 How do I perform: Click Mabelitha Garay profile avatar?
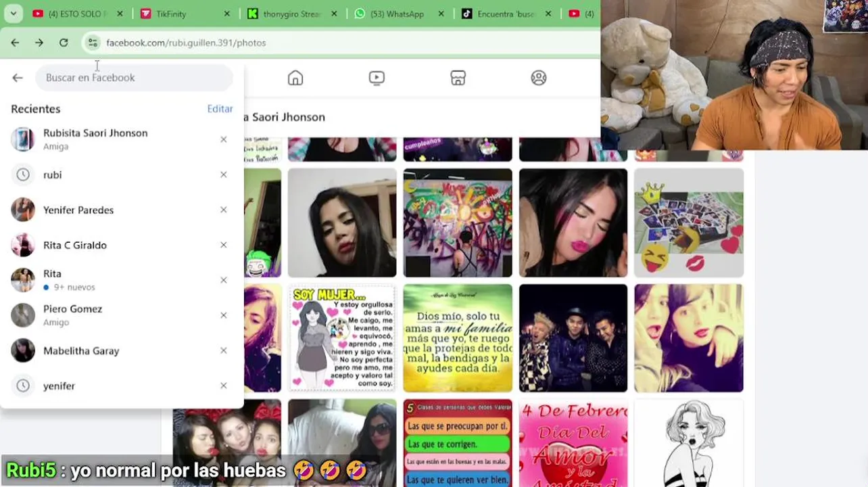coord(23,350)
